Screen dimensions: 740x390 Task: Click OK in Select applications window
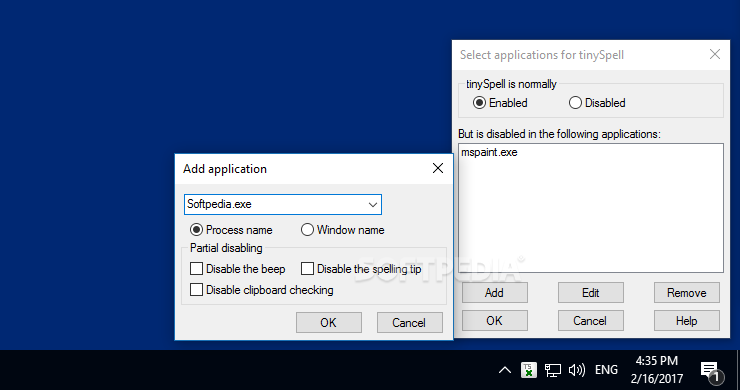[495, 321]
